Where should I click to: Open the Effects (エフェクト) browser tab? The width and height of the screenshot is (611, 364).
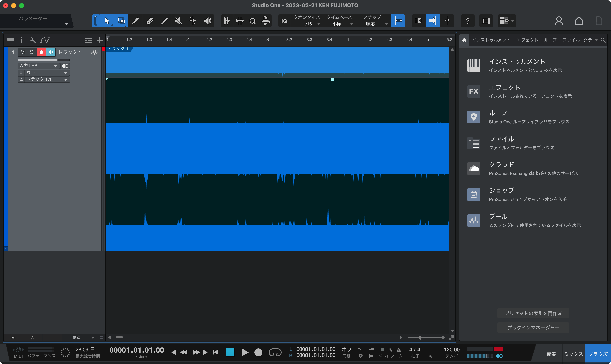[x=527, y=40]
